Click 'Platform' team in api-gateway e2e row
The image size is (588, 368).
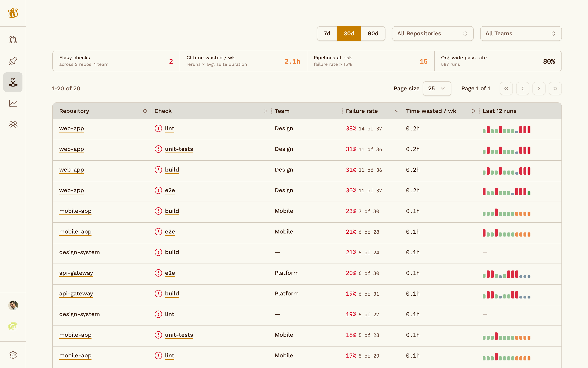[286, 273]
